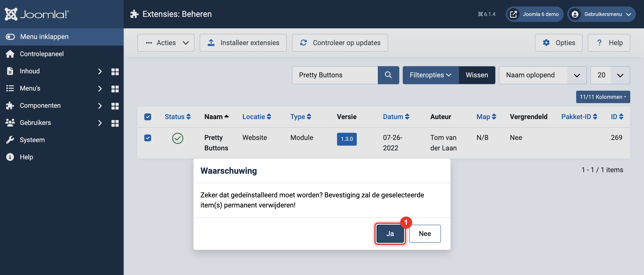Click the Controlepaneel home icon
This screenshot has width=644, height=275.
click(x=10, y=54)
